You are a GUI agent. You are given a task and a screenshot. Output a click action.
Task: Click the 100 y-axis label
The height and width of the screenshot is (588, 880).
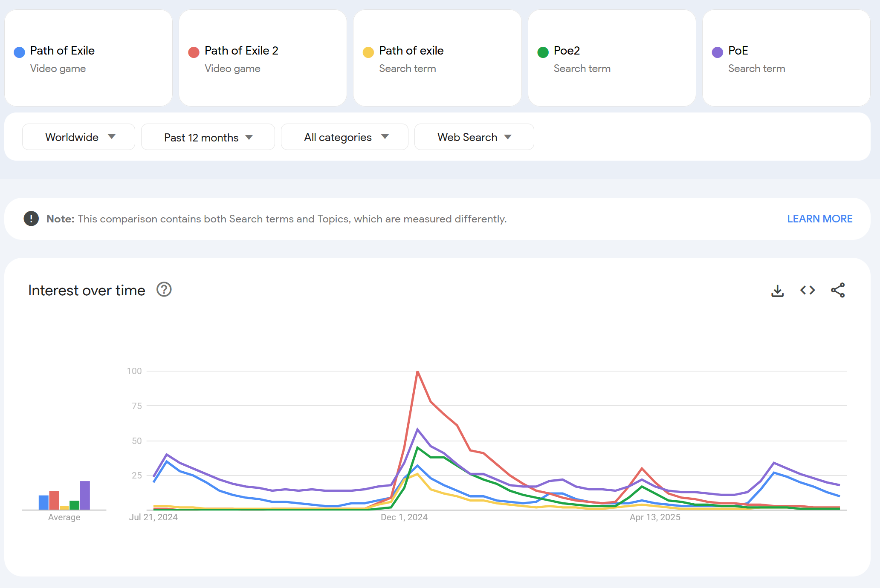134,371
